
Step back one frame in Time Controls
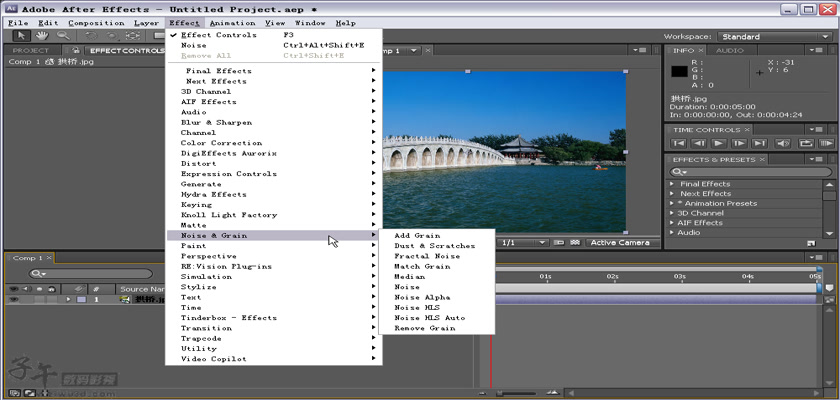(x=698, y=144)
